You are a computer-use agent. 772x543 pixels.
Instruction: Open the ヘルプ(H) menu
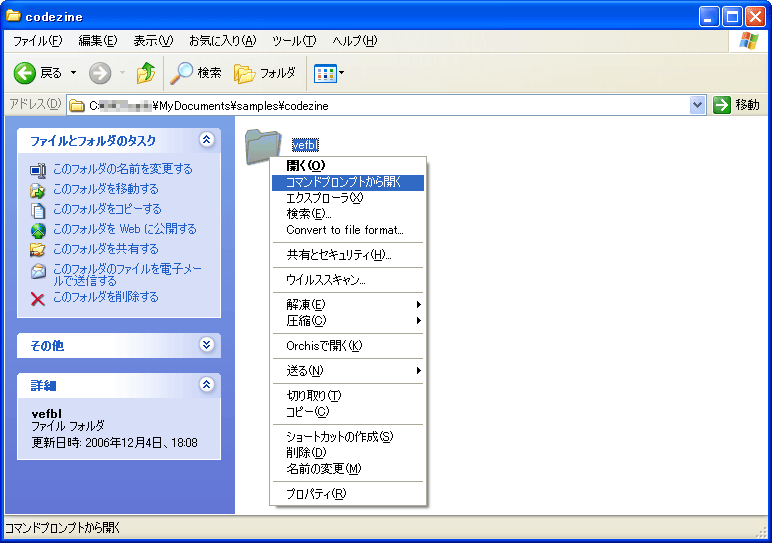click(354, 41)
